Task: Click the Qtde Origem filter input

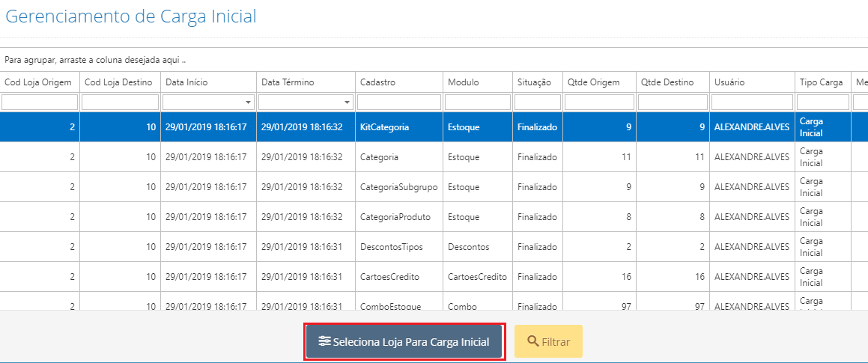Action: click(x=599, y=103)
